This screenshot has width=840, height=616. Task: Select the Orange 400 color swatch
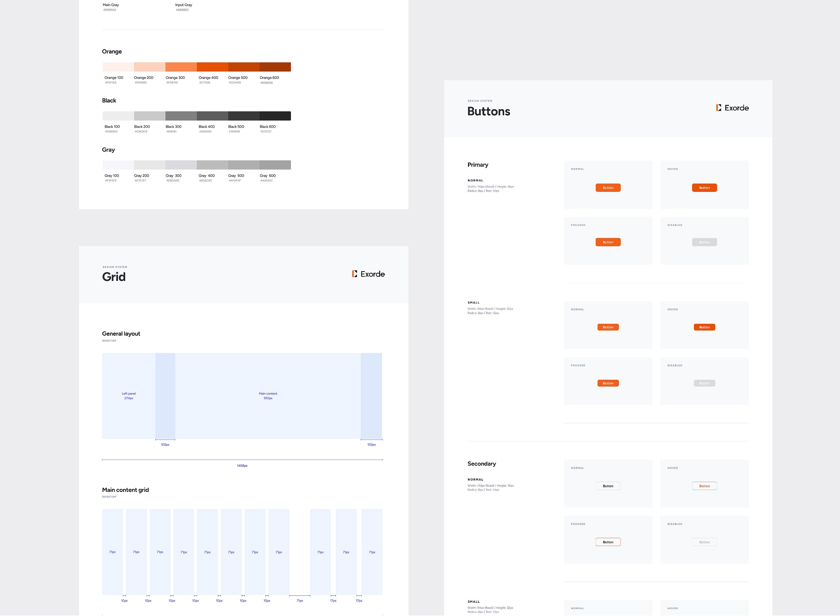coord(212,67)
